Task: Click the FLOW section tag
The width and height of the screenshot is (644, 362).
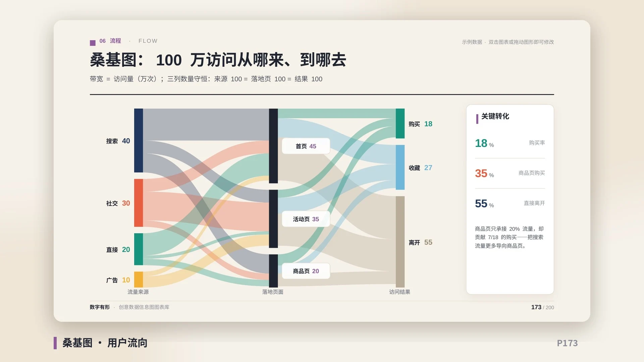Action: coord(148,41)
